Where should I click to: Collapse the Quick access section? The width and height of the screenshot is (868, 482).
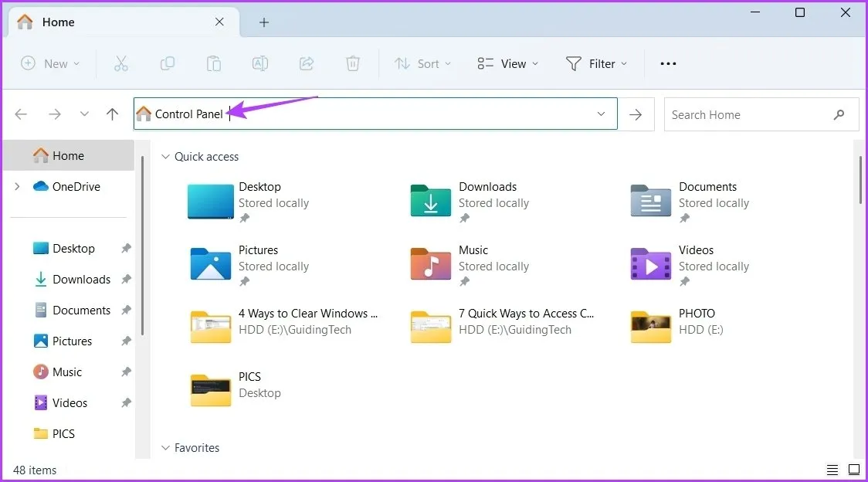[x=164, y=157]
